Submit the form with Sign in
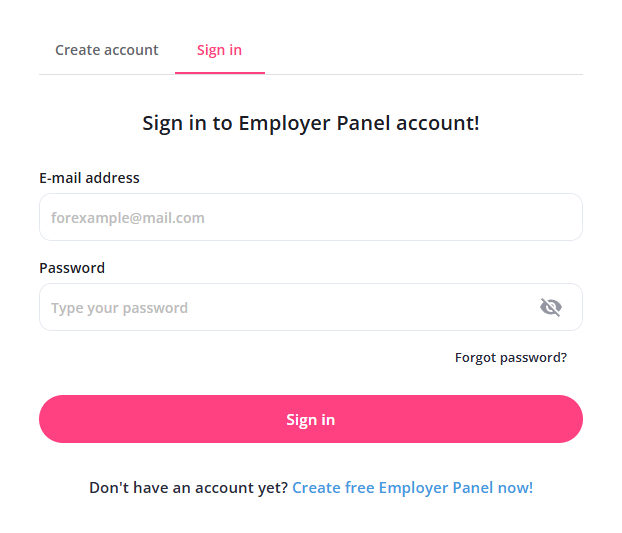This screenshot has height=533, width=622. tap(310, 419)
